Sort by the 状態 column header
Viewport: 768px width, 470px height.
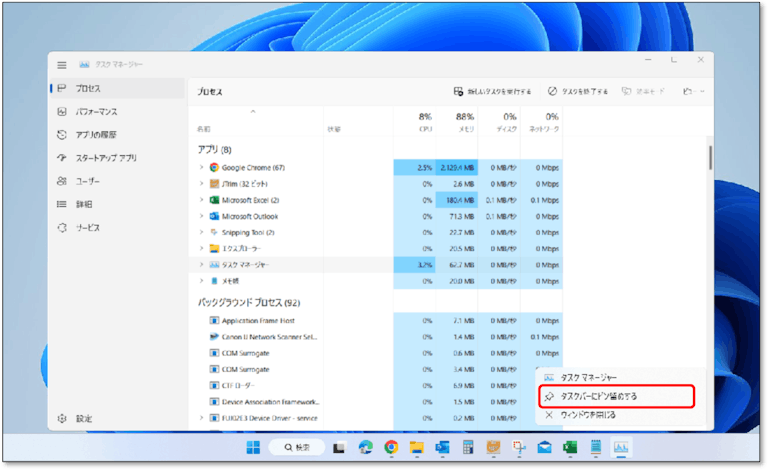pos(358,122)
